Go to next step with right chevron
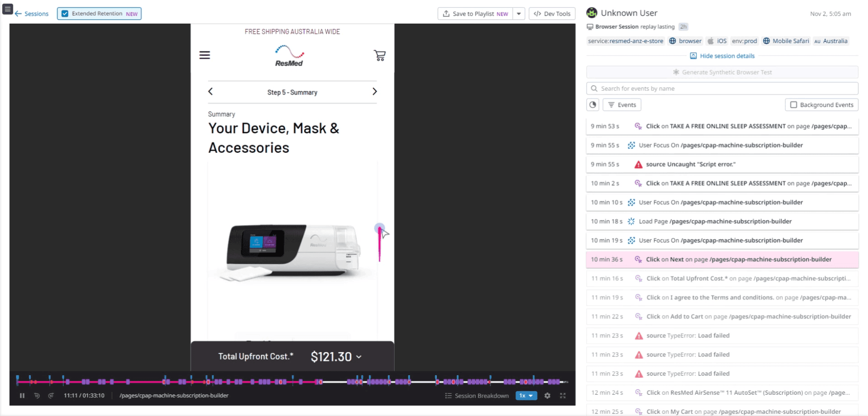868x416 pixels. tap(375, 92)
